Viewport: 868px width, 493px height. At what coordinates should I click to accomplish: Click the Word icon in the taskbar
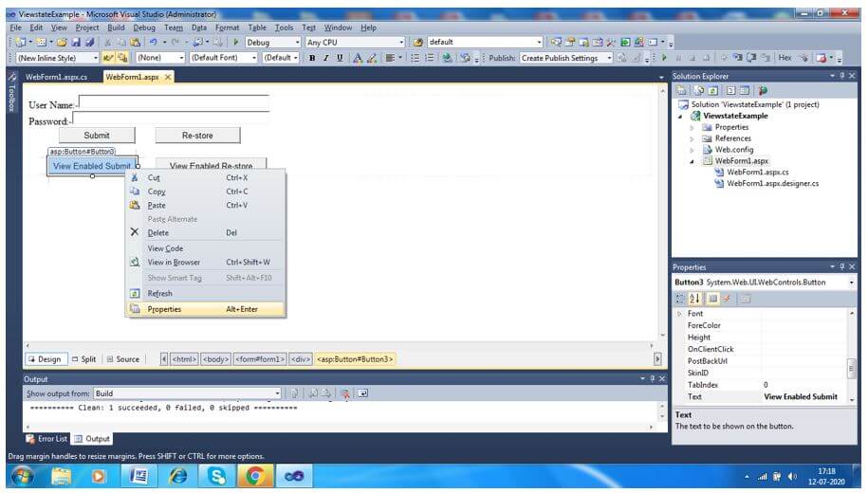click(139, 476)
